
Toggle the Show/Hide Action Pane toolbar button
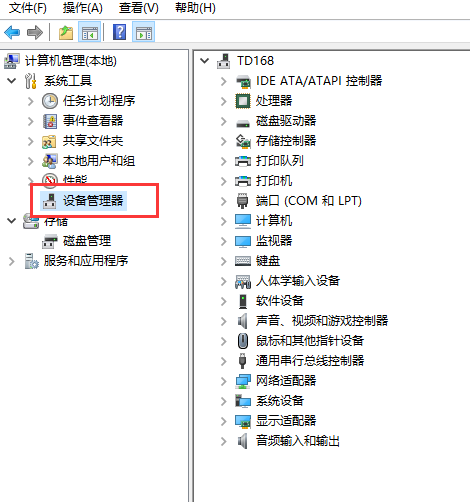point(143,33)
